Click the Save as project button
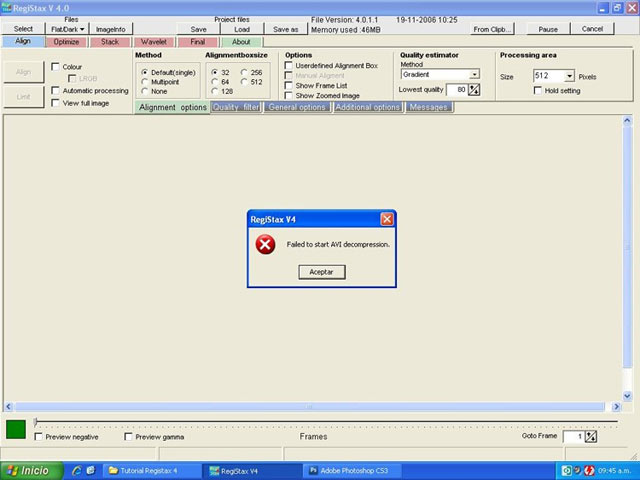 click(x=285, y=29)
